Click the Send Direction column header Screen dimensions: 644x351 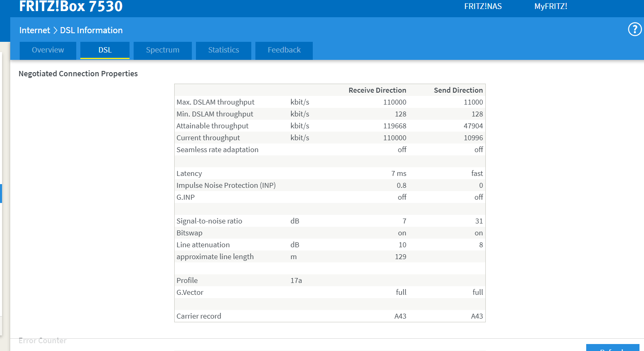pos(458,90)
